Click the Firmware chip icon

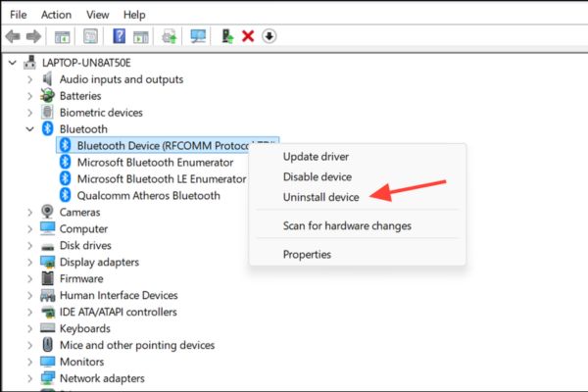pos(47,278)
